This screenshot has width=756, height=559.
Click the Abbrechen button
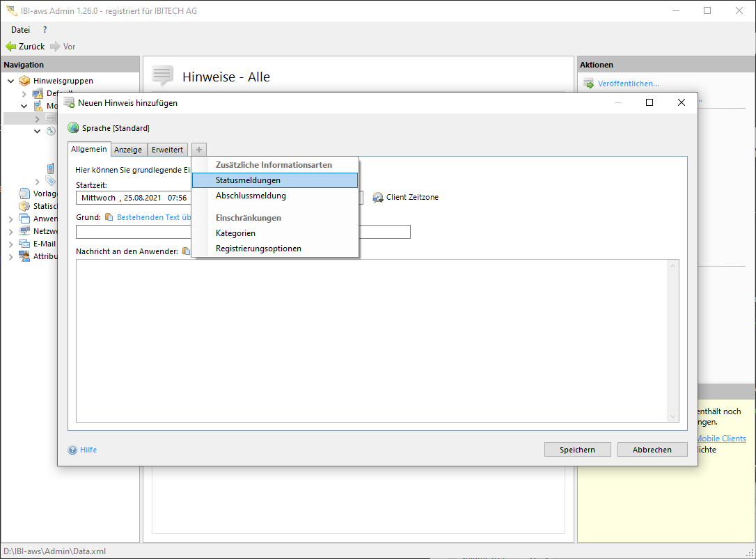[x=652, y=450]
